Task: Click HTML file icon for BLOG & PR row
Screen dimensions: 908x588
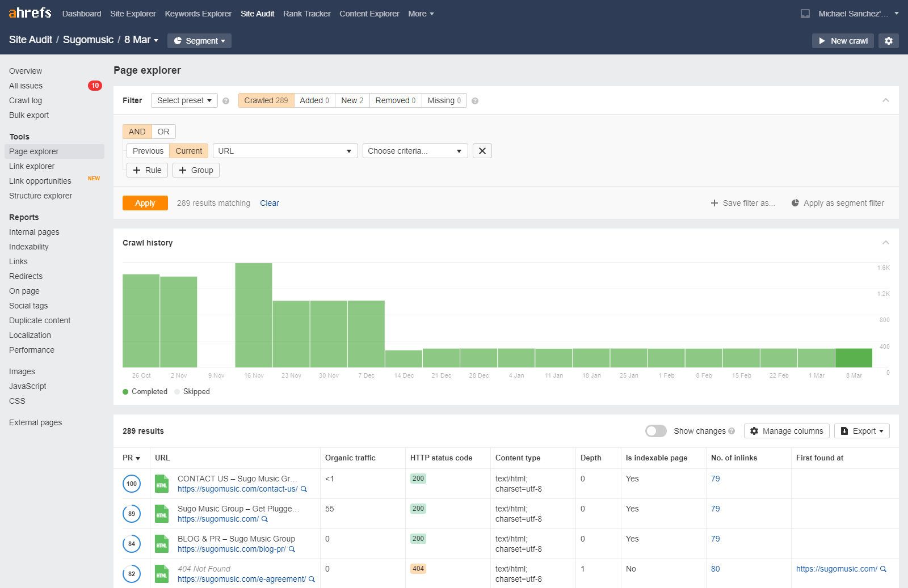Action: (162, 544)
